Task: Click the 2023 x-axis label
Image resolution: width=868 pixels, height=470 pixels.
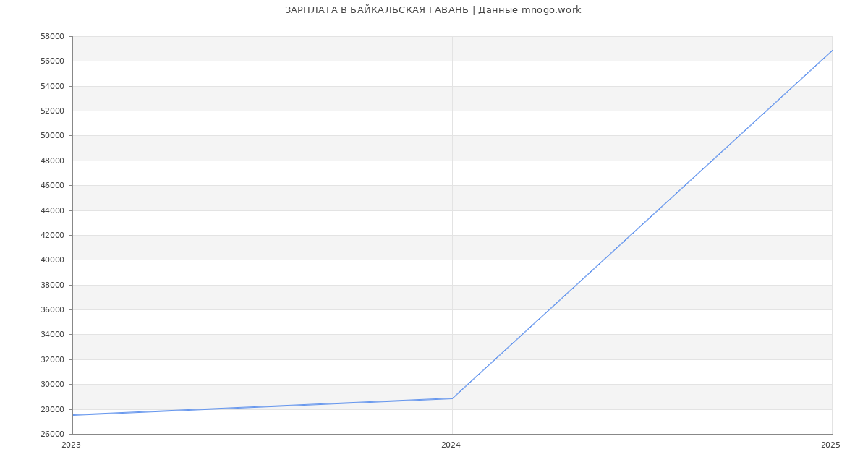Action: pos(71,445)
